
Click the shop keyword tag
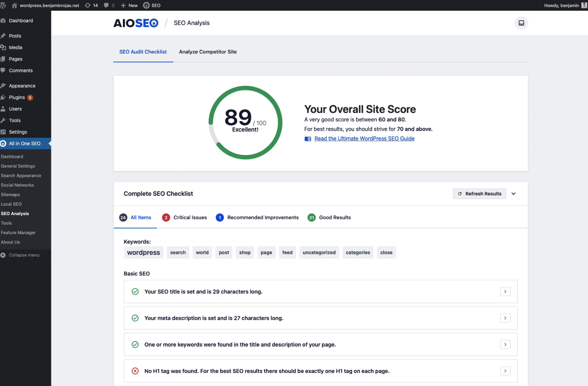coord(245,253)
